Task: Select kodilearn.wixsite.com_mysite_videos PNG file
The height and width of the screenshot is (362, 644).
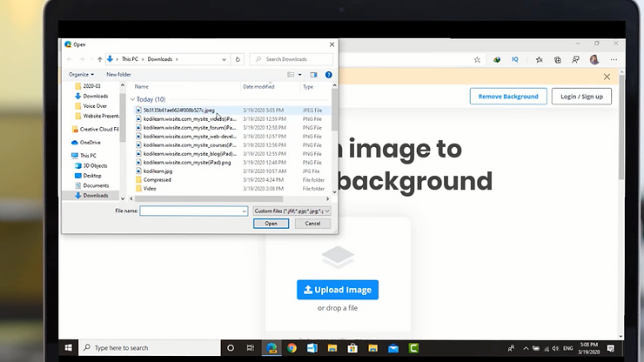Action: (x=190, y=118)
